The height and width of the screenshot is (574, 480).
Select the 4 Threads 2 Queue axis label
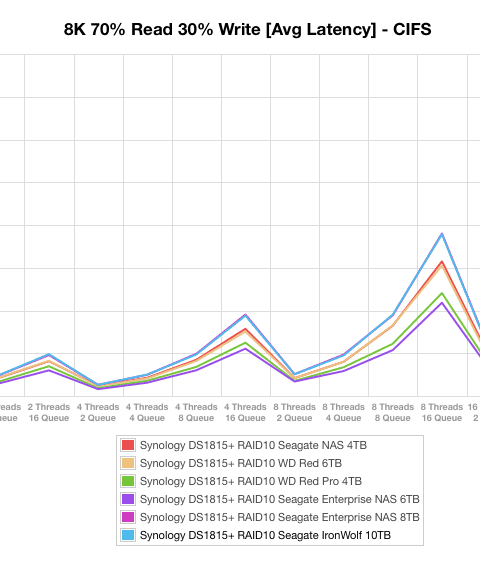point(98,413)
